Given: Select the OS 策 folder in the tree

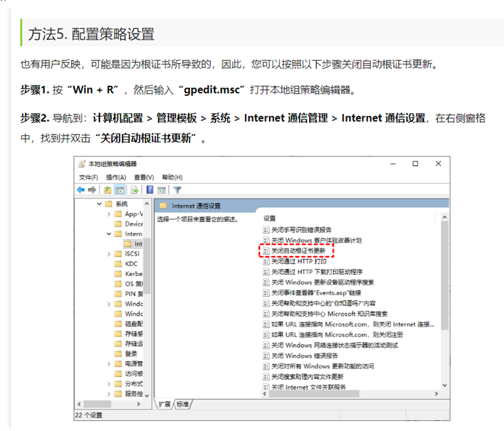Looking at the screenshot, I should tap(134, 284).
